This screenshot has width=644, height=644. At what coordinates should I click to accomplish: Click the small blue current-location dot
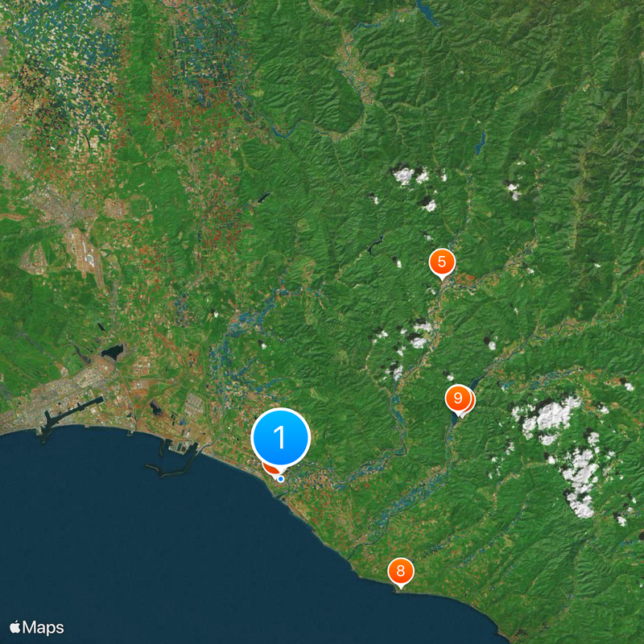(x=281, y=479)
